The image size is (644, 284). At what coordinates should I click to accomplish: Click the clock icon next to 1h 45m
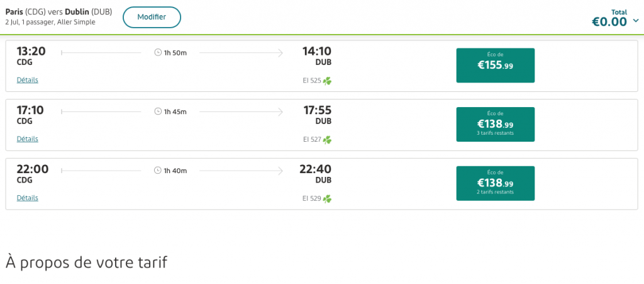coord(158,111)
